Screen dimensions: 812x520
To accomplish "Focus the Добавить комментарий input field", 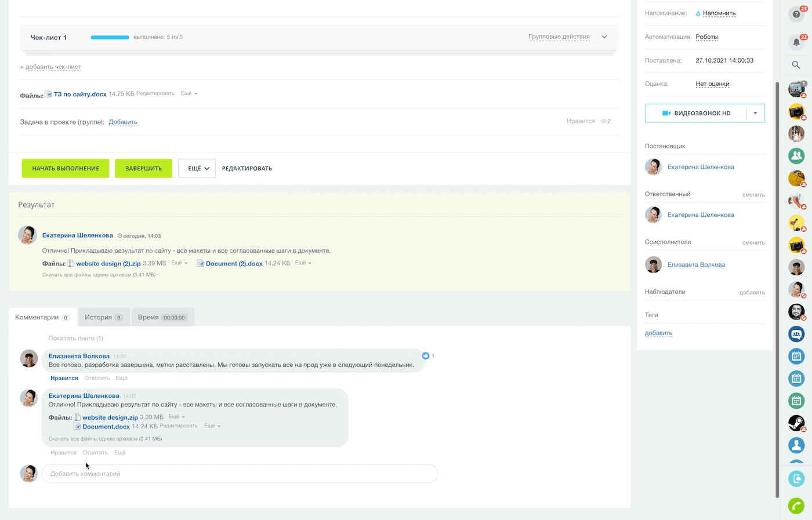I will pyautogui.click(x=240, y=474).
